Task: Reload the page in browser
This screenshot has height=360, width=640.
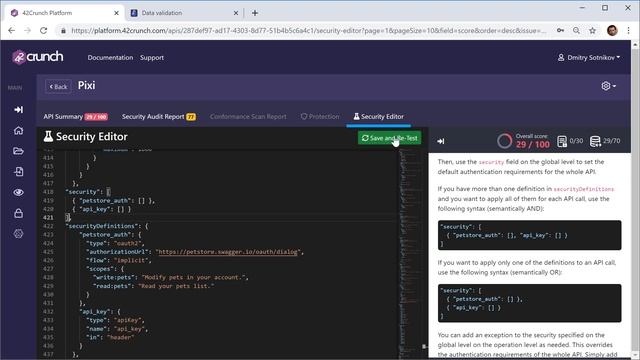Action: (43, 31)
